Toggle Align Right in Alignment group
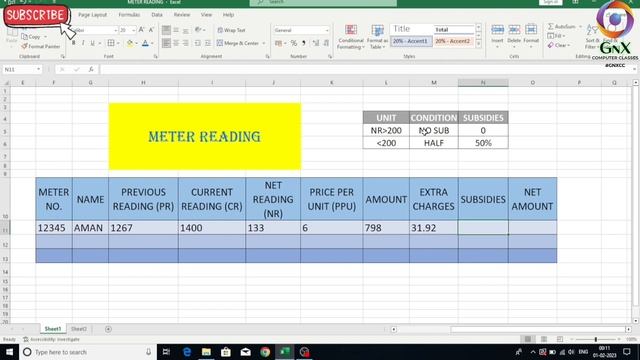This screenshot has width=640, height=360. (186, 43)
